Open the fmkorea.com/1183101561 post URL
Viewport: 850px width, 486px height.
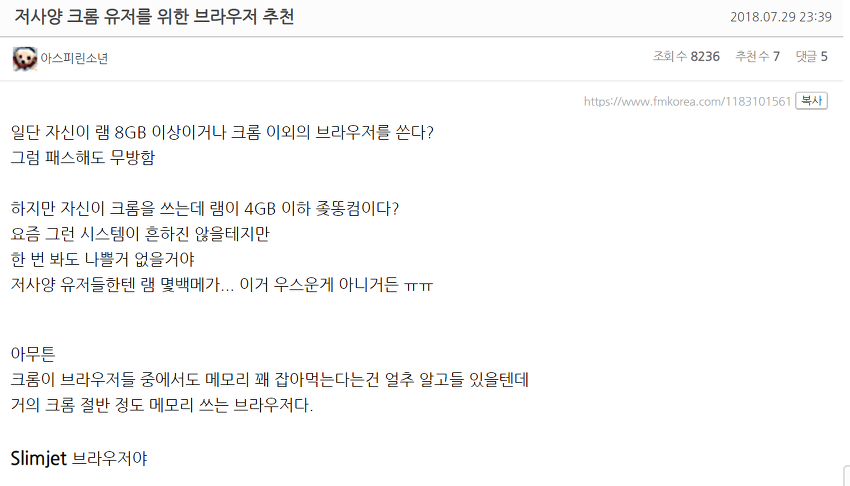(x=687, y=101)
